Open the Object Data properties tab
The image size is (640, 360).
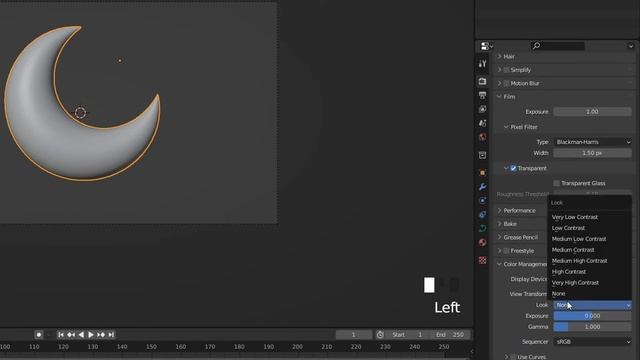[482, 228]
